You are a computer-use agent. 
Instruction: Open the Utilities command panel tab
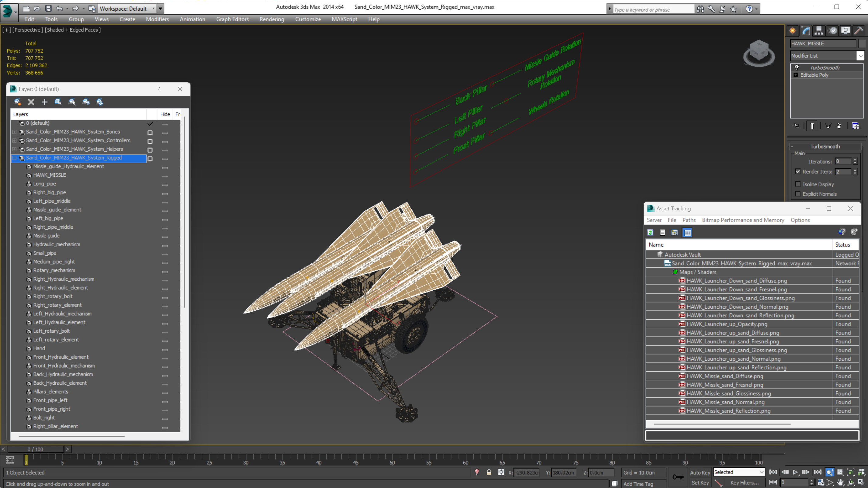[859, 31]
